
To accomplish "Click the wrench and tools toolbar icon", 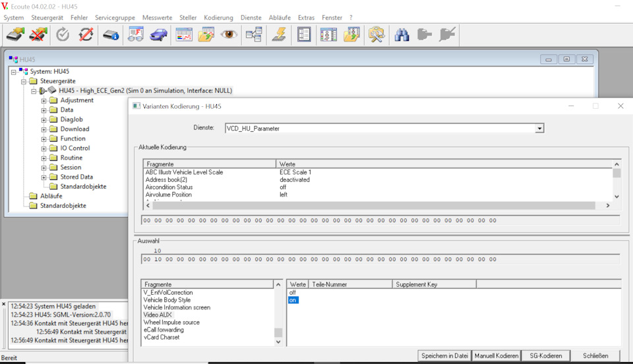I will click(376, 34).
